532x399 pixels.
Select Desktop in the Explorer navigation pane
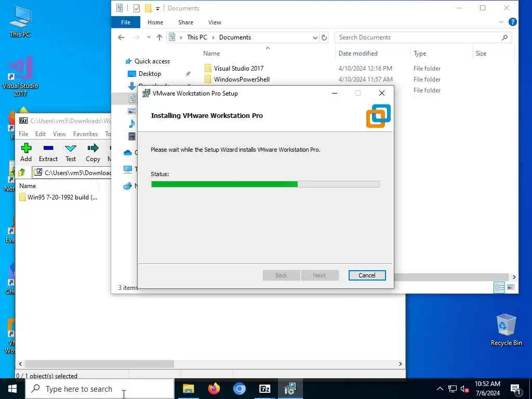pos(150,74)
